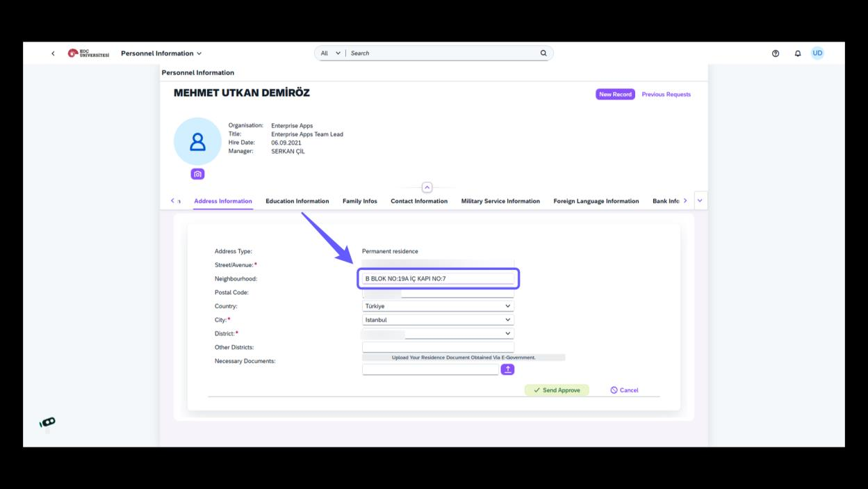Click the Postal Code input field
The width and height of the screenshot is (868, 489).
(438, 293)
